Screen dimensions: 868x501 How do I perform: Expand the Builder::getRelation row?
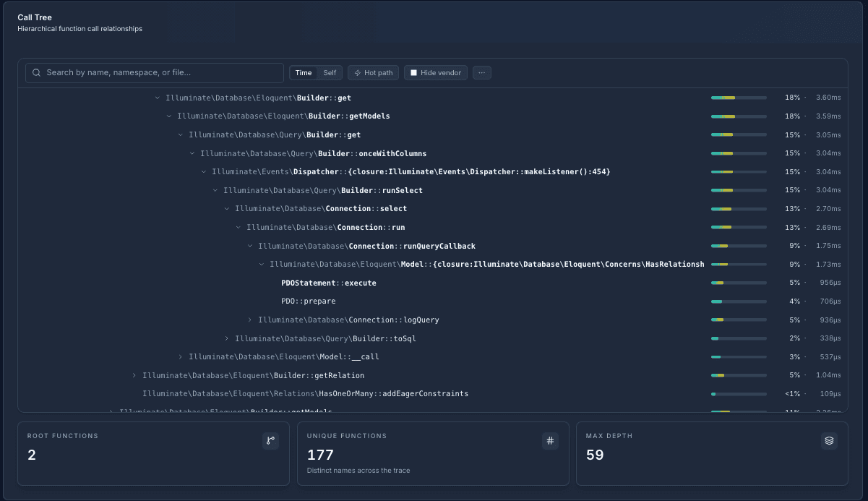pyautogui.click(x=134, y=376)
